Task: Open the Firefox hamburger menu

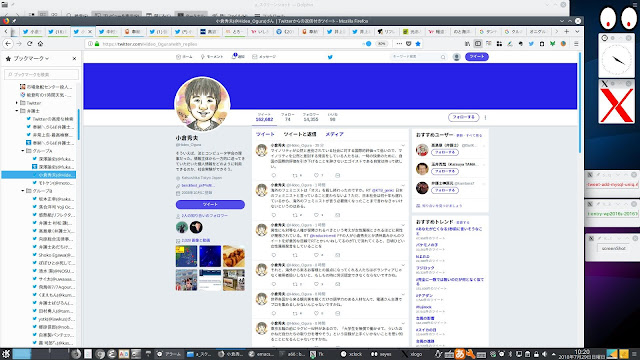Action: tap(576, 44)
